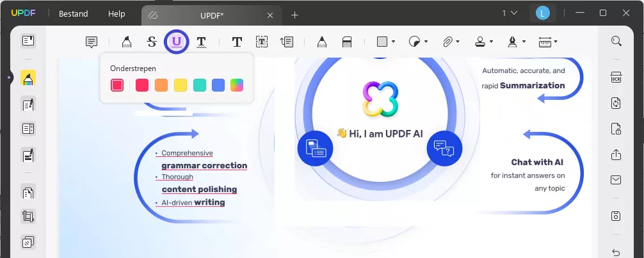
Task: Open the Help menu
Action: click(x=117, y=14)
